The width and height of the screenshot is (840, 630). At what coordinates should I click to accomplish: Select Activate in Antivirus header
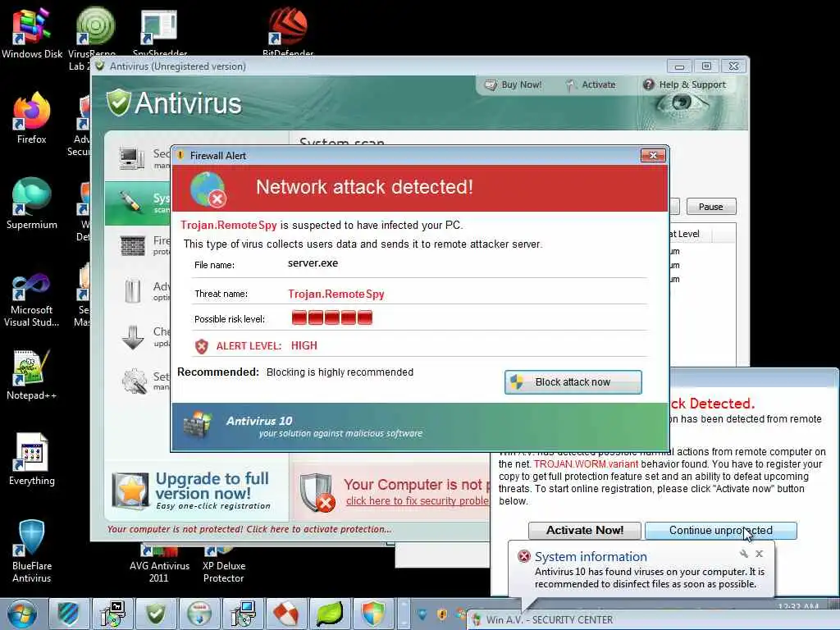(x=591, y=84)
